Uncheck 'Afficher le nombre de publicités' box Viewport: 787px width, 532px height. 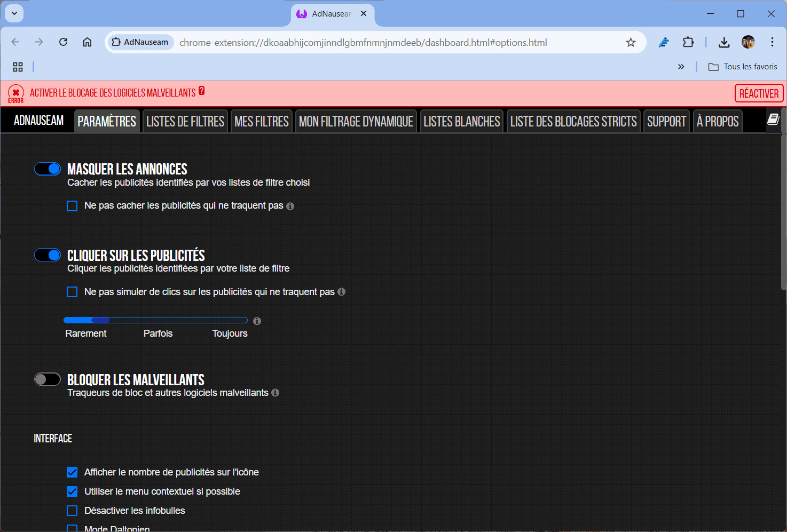(x=72, y=472)
